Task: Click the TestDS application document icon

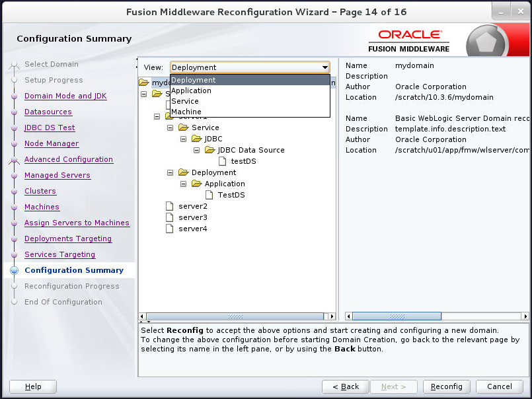Action: click(x=209, y=195)
